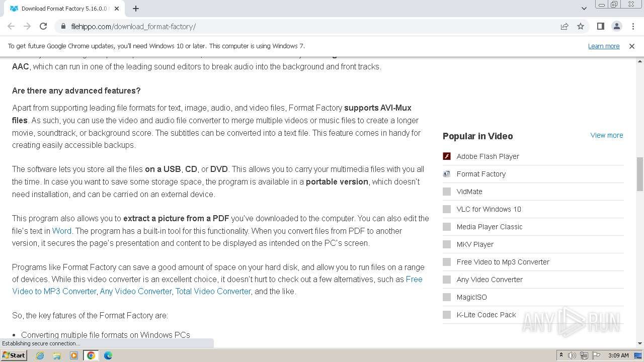Click the MKV Player icon
The width and height of the screenshot is (644, 362).
pyautogui.click(x=447, y=244)
